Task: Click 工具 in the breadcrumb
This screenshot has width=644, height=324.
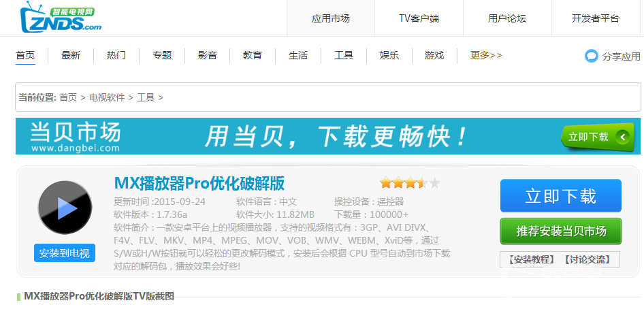Action: pos(146,97)
